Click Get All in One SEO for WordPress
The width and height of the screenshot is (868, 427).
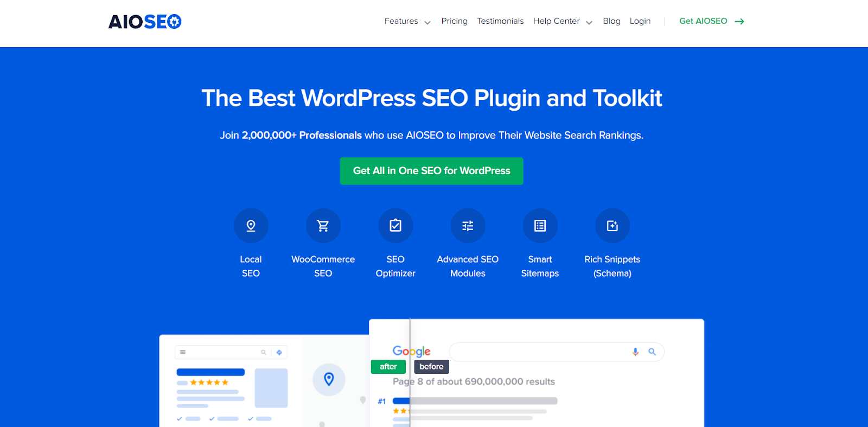pyautogui.click(x=432, y=171)
